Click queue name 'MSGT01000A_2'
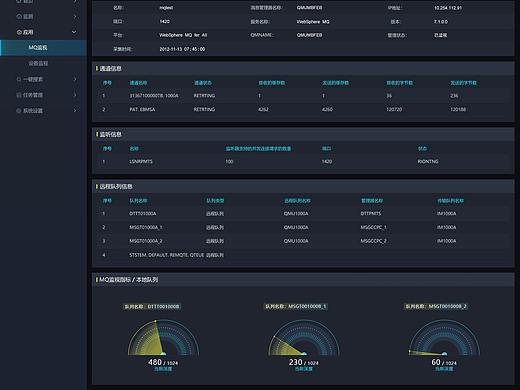The width and height of the screenshot is (520, 390). 146,241
